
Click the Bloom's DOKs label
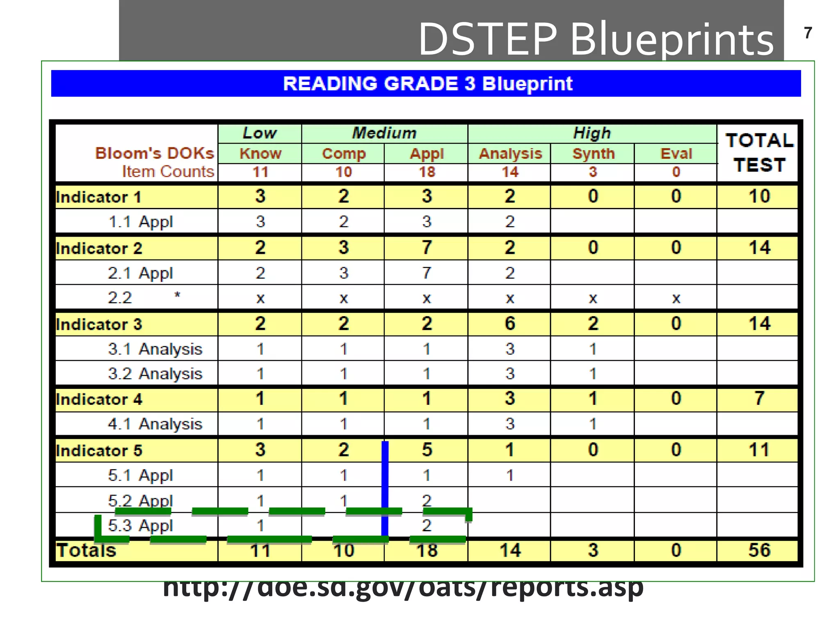[155, 153]
